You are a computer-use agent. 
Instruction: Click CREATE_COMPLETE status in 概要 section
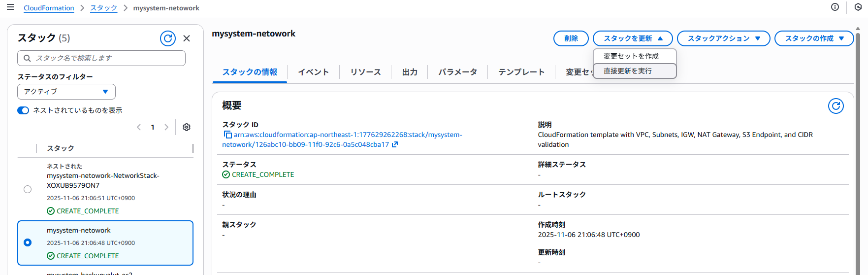tap(263, 174)
